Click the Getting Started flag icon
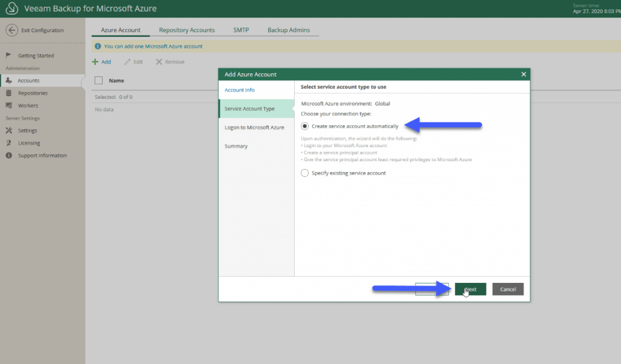This screenshot has height=364, width=621. pyautogui.click(x=8, y=55)
